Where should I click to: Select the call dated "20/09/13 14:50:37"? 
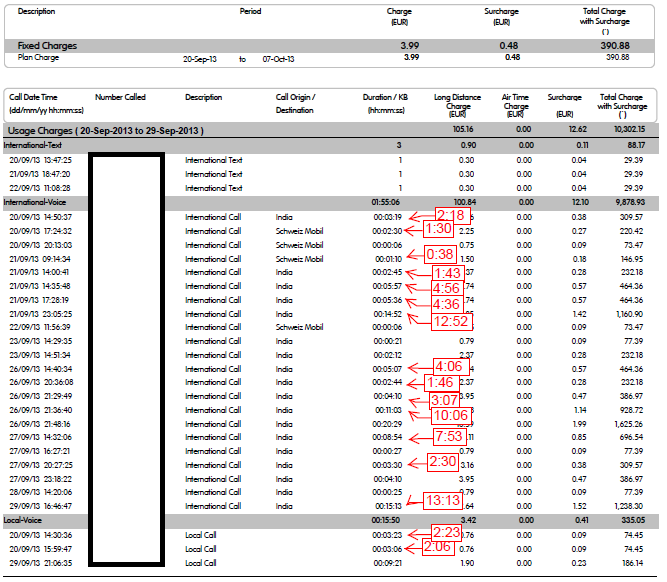(40, 217)
